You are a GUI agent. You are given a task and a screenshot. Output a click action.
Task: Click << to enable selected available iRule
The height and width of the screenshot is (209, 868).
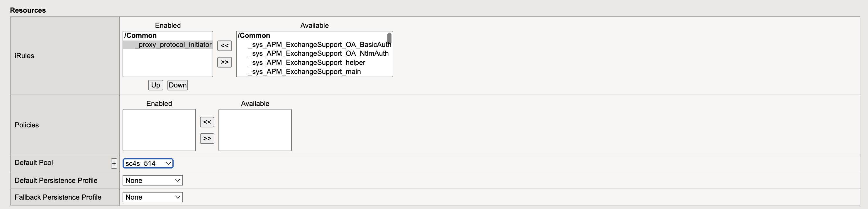tap(224, 46)
